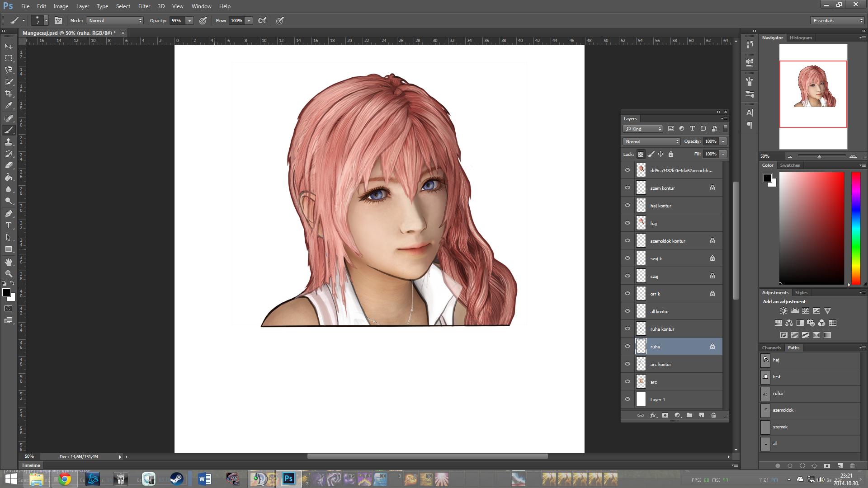Select the Paint Bucket tool
The height and width of the screenshot is (488, 868).
9,177
